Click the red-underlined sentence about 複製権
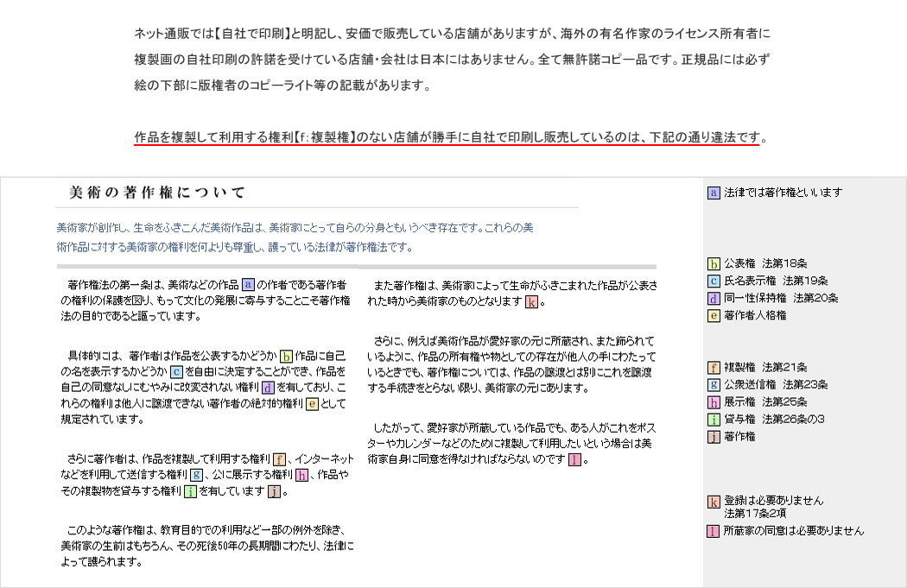 click(x=447, y=137)
